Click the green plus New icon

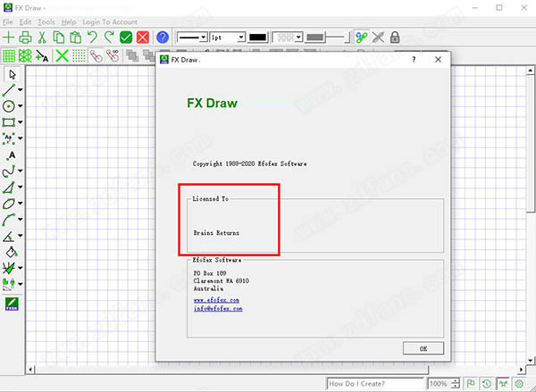(9, 38)
